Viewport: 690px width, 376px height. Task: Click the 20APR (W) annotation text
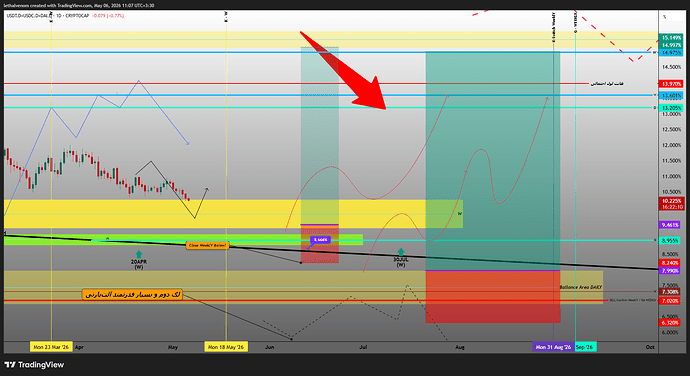(x=139, y=264)
